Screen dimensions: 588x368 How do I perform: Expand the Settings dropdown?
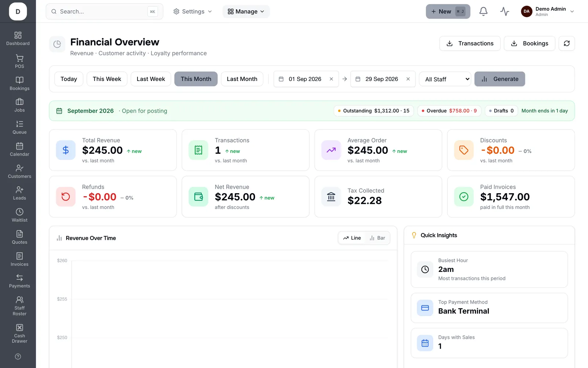coord(193,11)
